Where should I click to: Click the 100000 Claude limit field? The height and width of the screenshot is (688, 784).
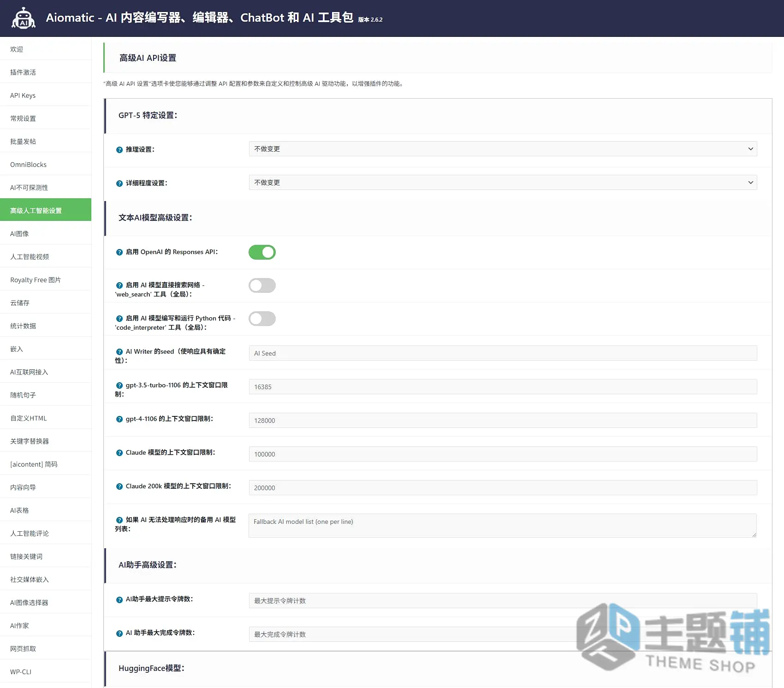coord(503,454)
